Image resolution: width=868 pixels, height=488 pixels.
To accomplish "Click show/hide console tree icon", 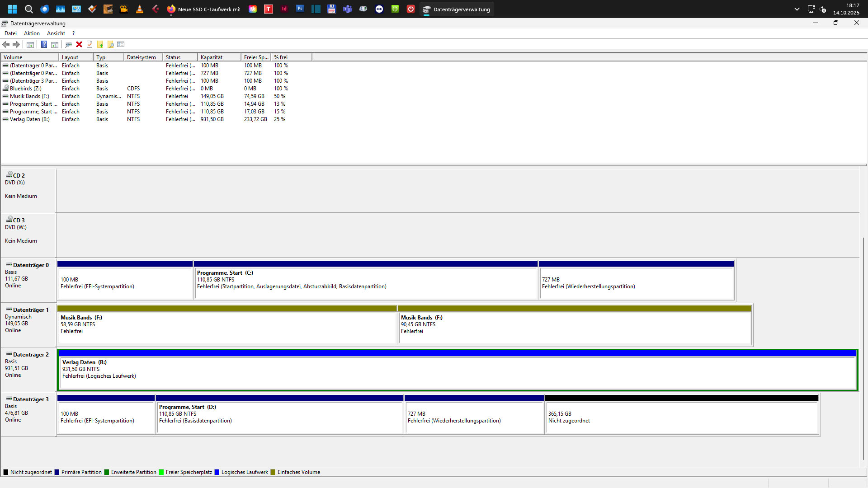I will click(30, 44).
